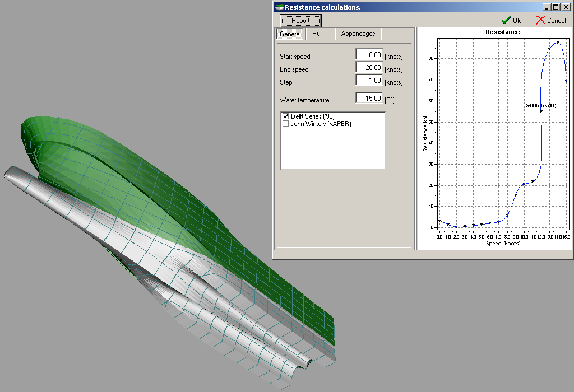Viewport: 574px width, 392px height.
Task: Edit the Start speed field
Action: click(369, 54)
